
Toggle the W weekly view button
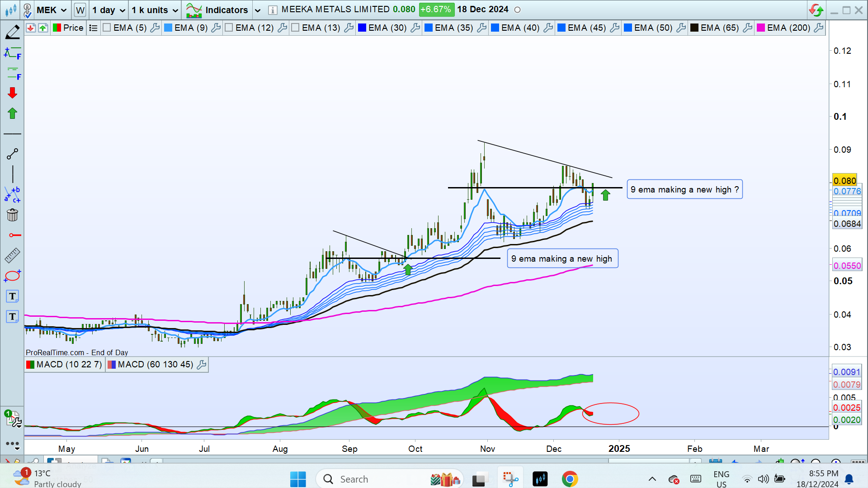coord(80,10)
